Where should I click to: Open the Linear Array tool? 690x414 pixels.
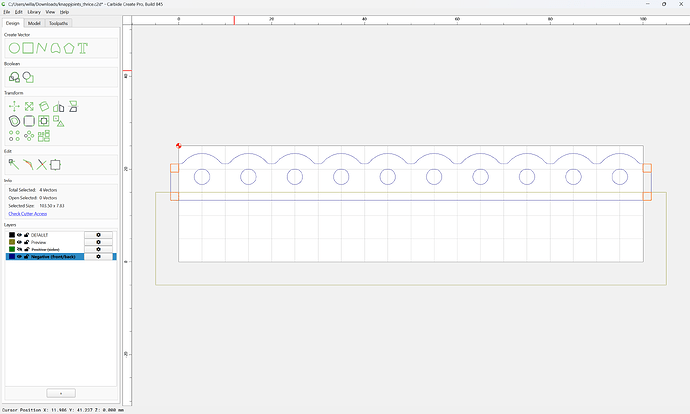pyautogui.click(x=14, y=136)
